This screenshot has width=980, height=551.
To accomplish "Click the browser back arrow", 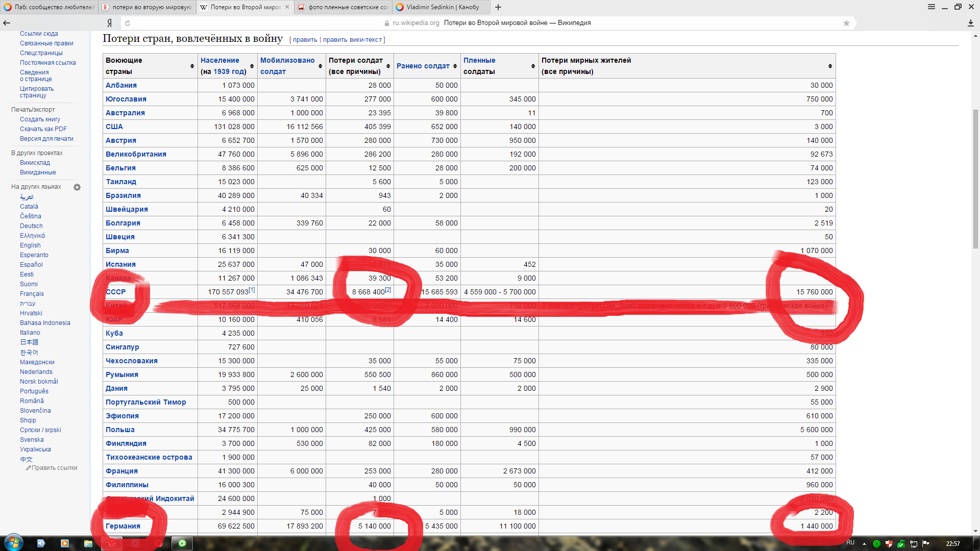I will pyautogui.click(x=7, y=23).
